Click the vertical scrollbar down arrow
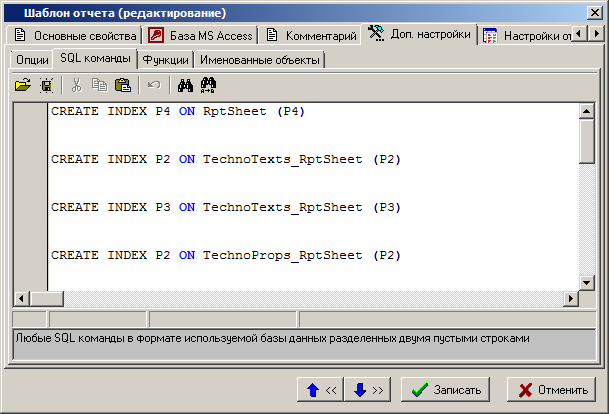 point(587,283)
